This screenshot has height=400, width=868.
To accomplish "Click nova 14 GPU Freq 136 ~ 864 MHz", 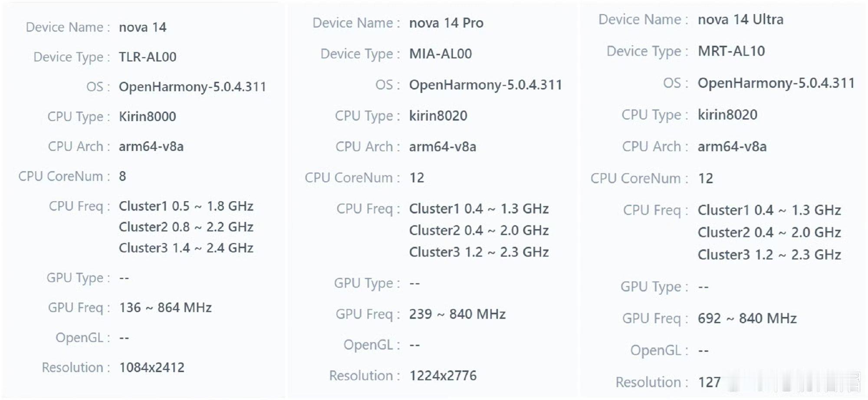I will [x=165, y=307].
